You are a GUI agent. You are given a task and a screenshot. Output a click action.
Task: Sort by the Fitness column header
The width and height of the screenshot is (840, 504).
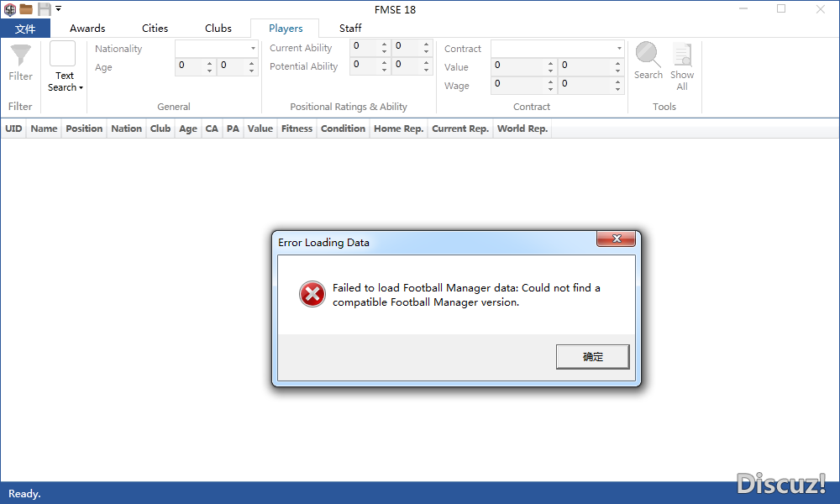(x=297, y=129)
